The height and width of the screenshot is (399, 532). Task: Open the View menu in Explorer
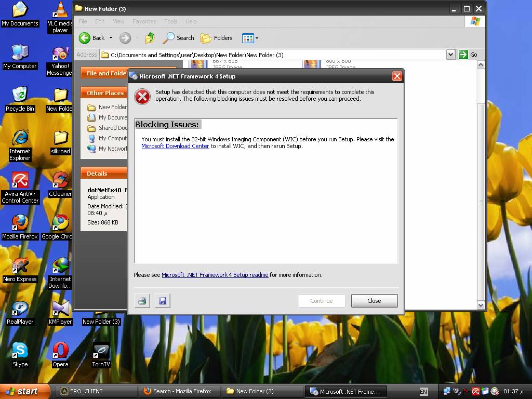tap(118, 21)
